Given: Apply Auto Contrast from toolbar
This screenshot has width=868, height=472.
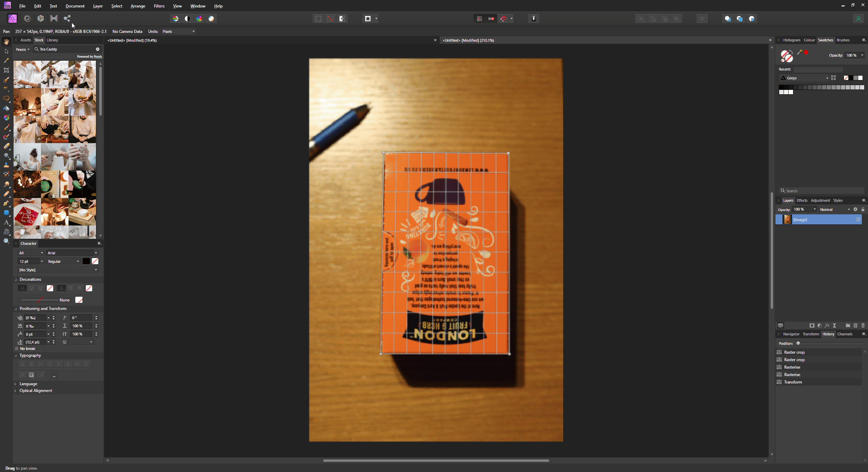Looking at the screenshot, I should pos(188,19).
